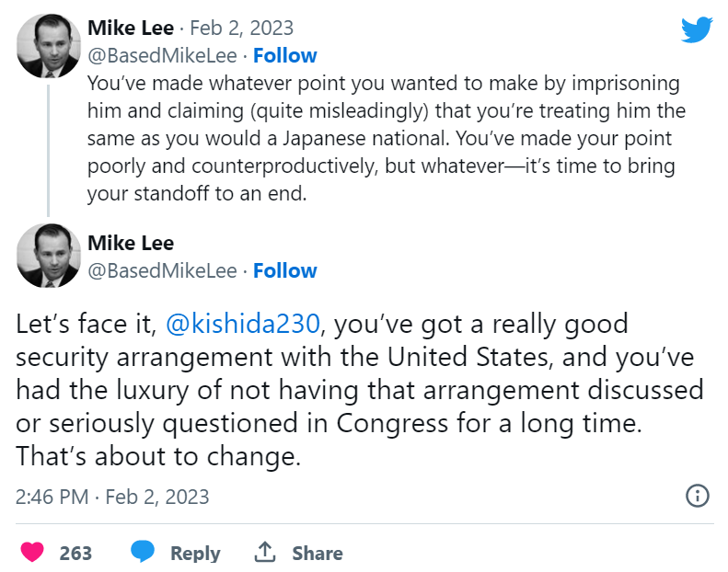Like the tweet with the heart icon
The width and height of the screenshot is (728, 572).
[x=33, y=553]
